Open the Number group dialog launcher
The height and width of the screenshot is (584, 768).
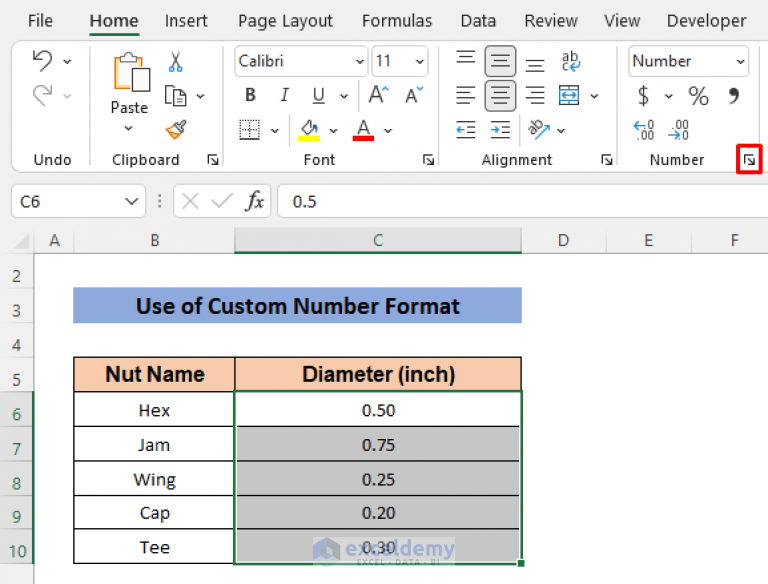pyautogui.click(x=749, y=159)
